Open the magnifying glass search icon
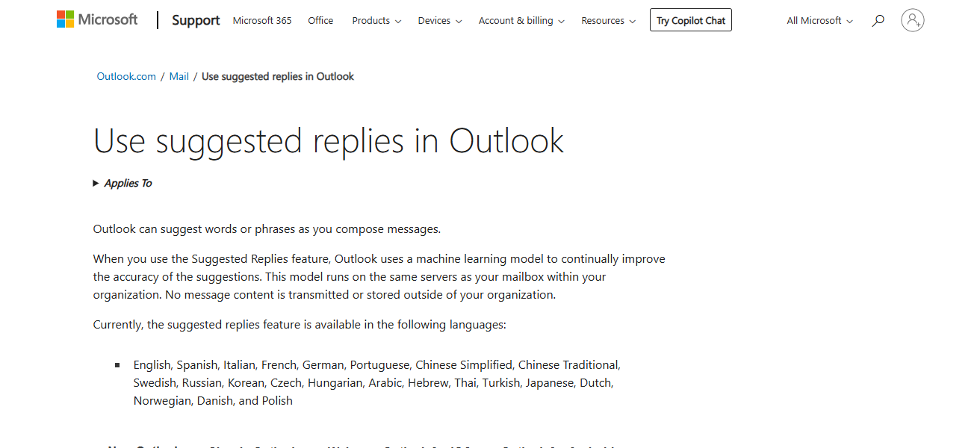 878,20
